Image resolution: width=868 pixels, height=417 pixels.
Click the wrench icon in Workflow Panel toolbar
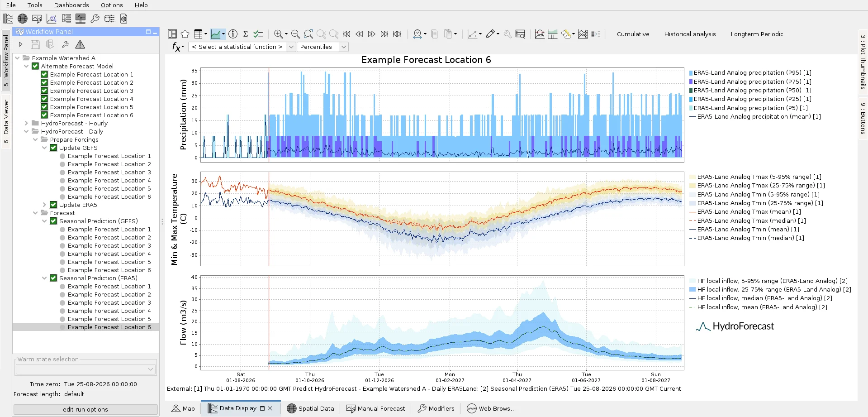point(65,44)
